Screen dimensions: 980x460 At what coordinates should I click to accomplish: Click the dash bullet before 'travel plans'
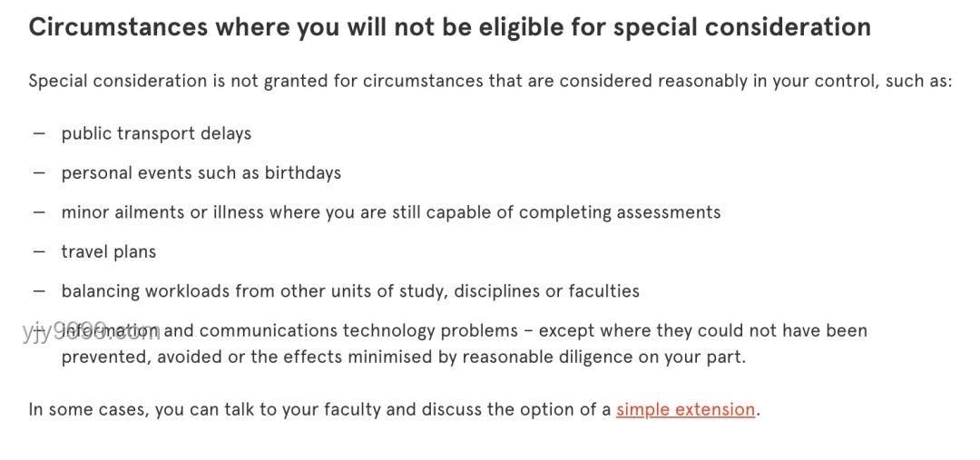pos(39,252)
